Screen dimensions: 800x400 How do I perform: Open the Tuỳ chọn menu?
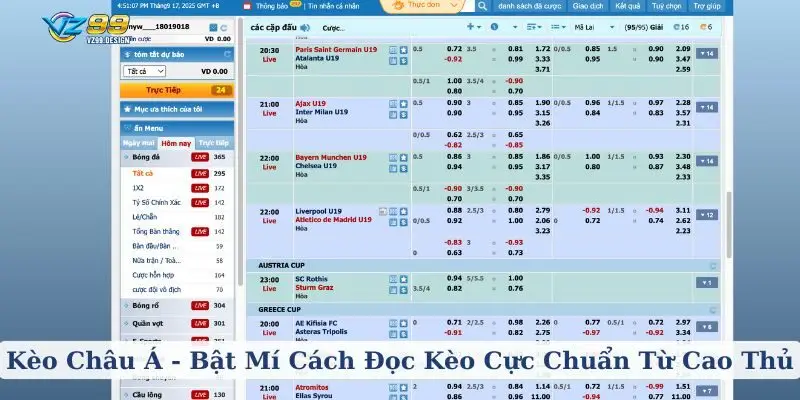click(x=666, y=6)
